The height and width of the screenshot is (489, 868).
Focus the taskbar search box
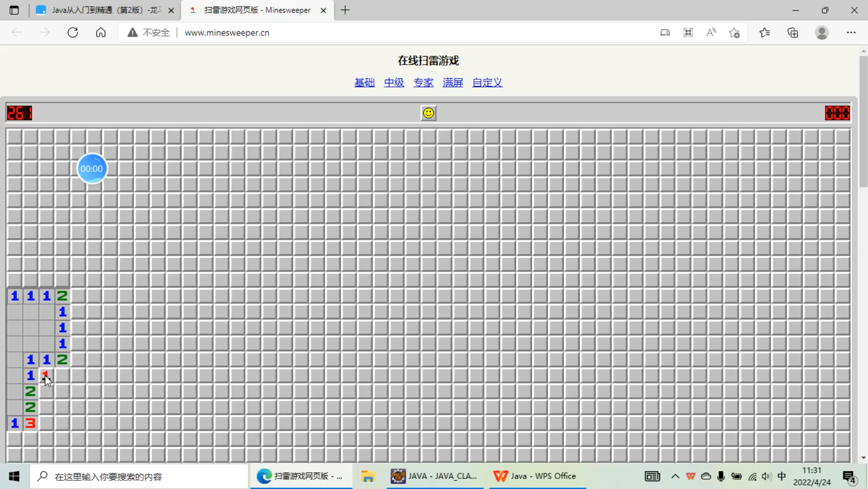(140, 476)
